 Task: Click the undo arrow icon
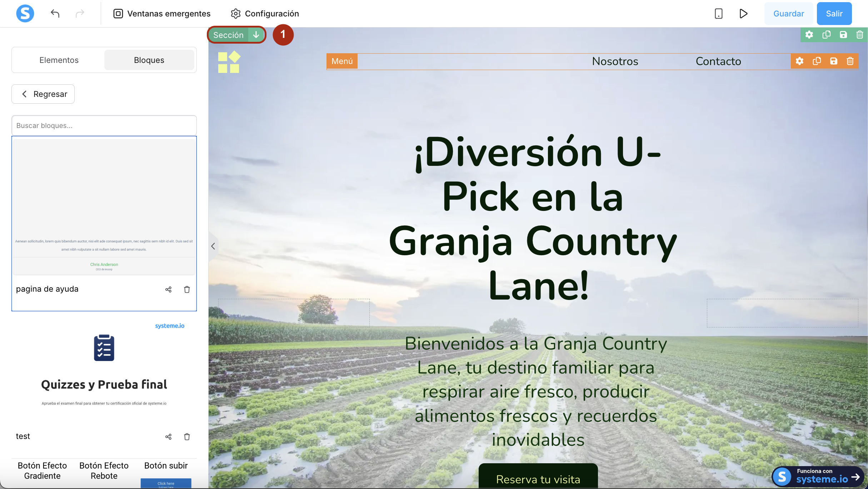click(55, 14)
